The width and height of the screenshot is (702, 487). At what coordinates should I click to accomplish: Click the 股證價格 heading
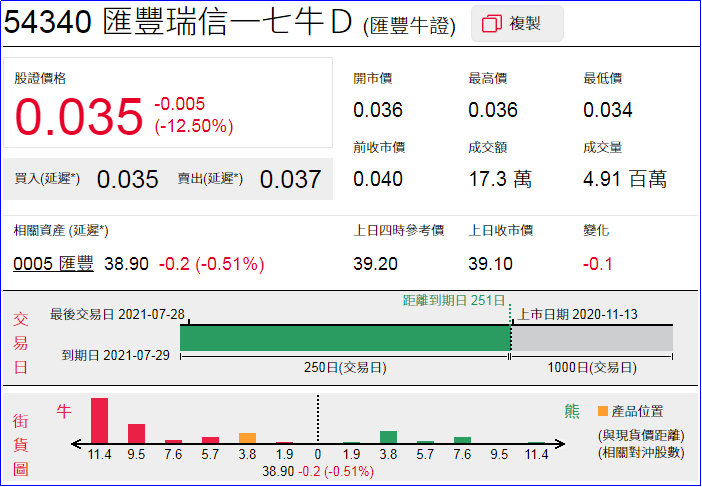[x=40, y=78]
